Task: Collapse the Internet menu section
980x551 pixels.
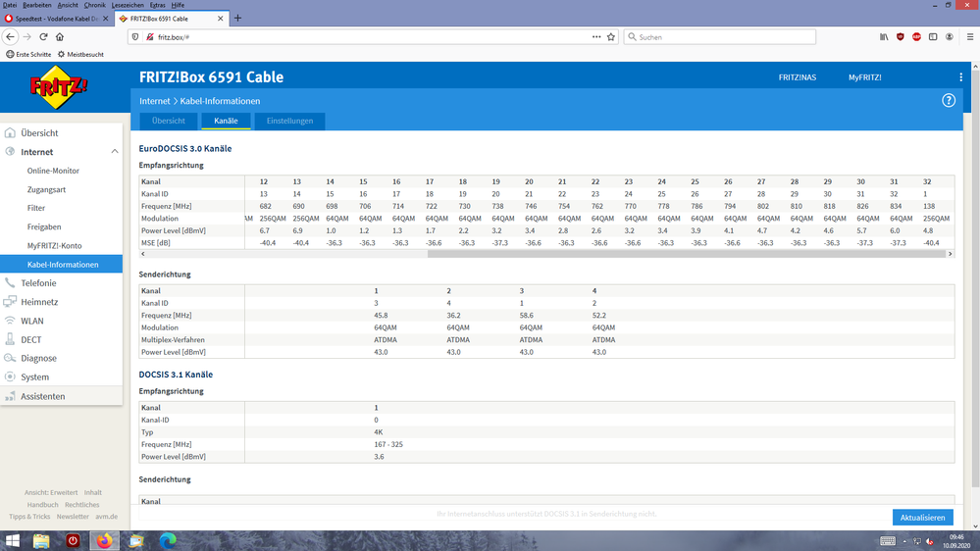Action: coord(115,152)
